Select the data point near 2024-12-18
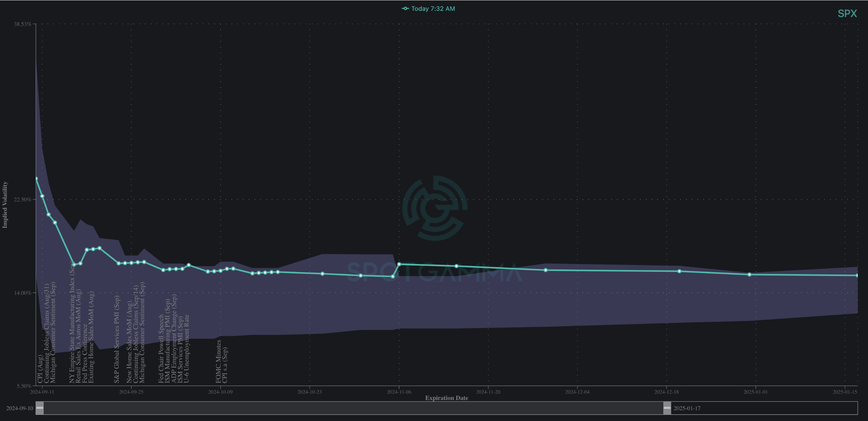The width and height of the screenshot is (868, 421). [679, 271]
